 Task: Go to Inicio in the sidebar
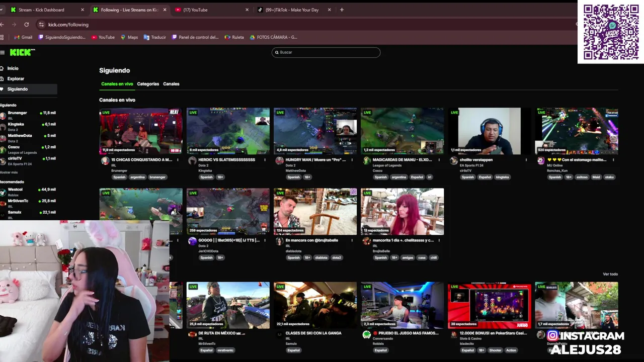click(x=13, y=68)
